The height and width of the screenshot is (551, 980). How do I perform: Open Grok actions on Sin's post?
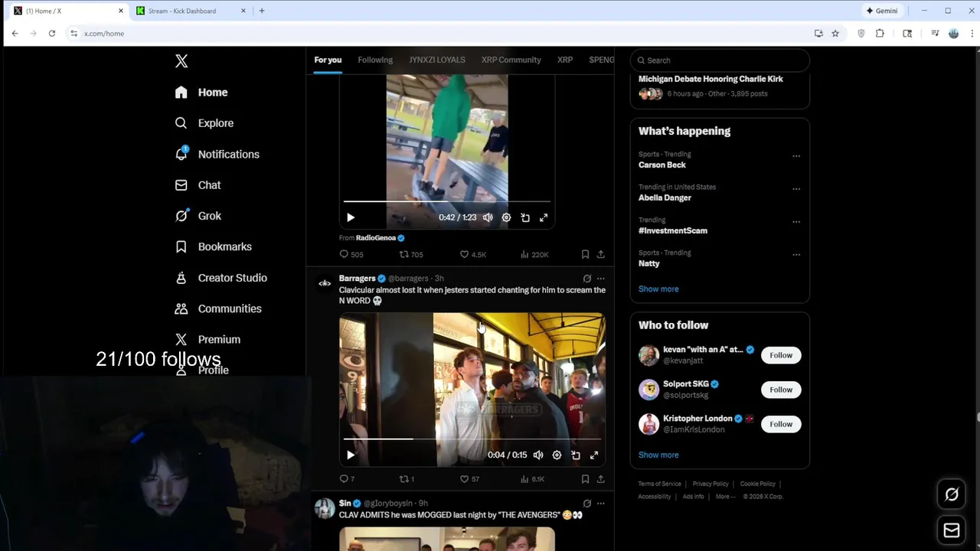(x=587, y=504)
